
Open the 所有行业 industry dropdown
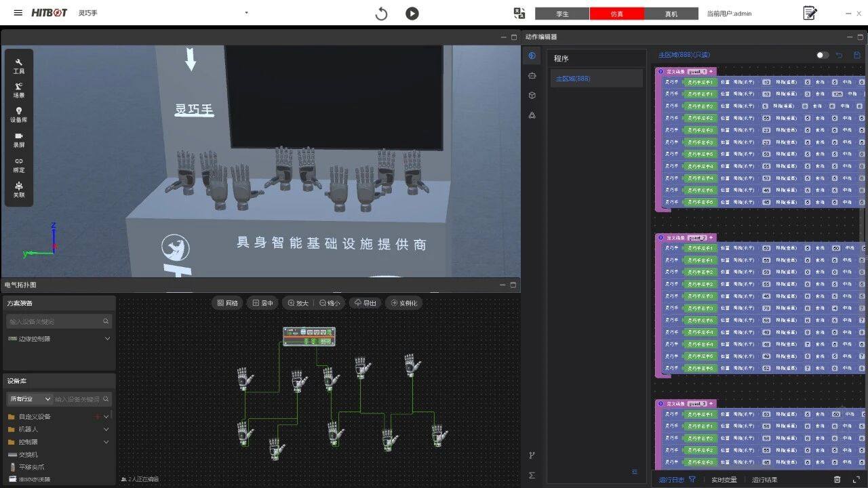tap(30, 399)
